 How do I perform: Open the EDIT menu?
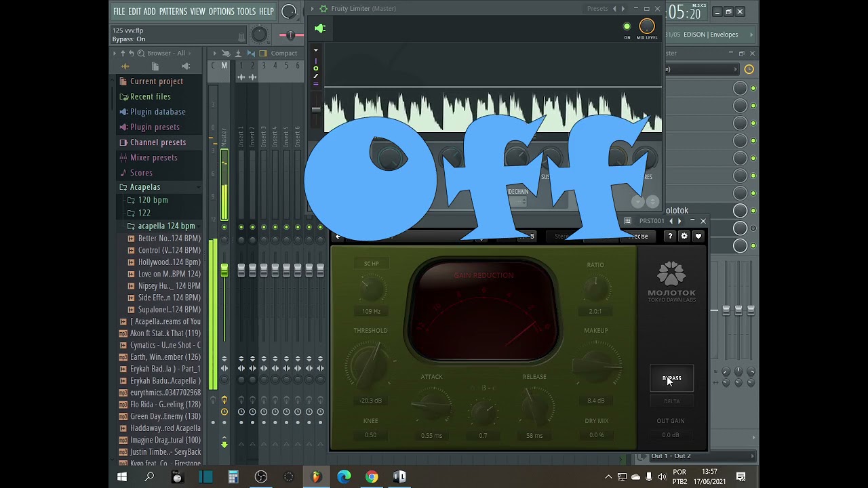pyautogui.click(x=134, y=12)
